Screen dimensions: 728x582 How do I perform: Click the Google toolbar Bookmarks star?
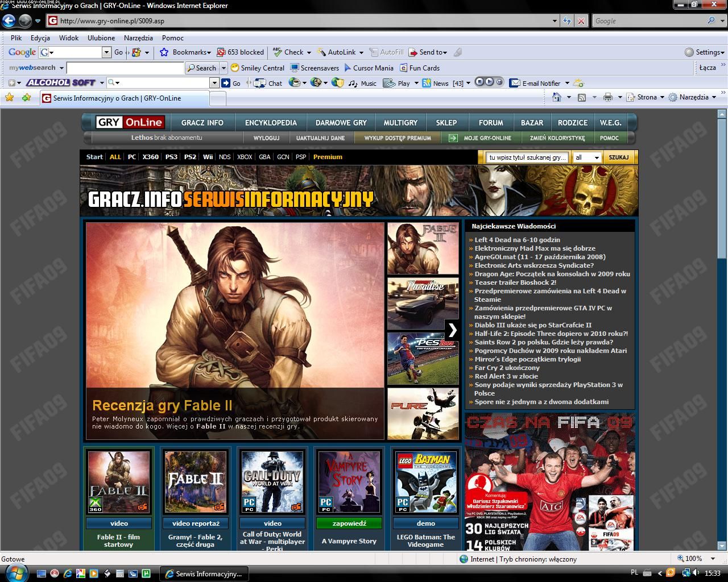tap(164, 52)
